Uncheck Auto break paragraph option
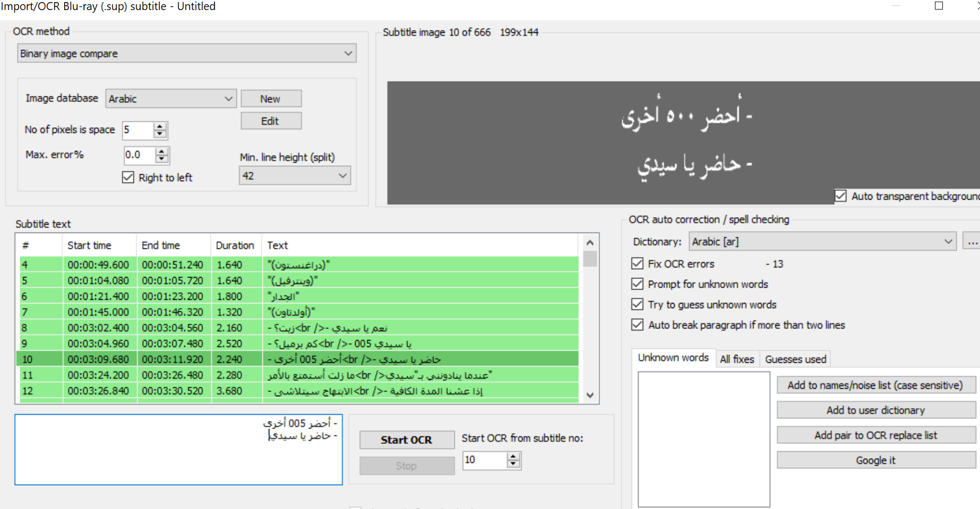The image size is (980, 509). point(637,325)
